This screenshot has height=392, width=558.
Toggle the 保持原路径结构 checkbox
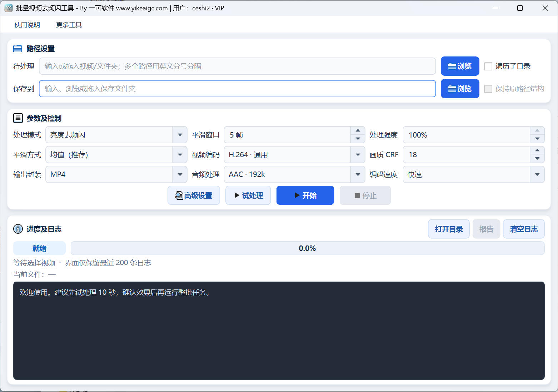coord(488,89)
